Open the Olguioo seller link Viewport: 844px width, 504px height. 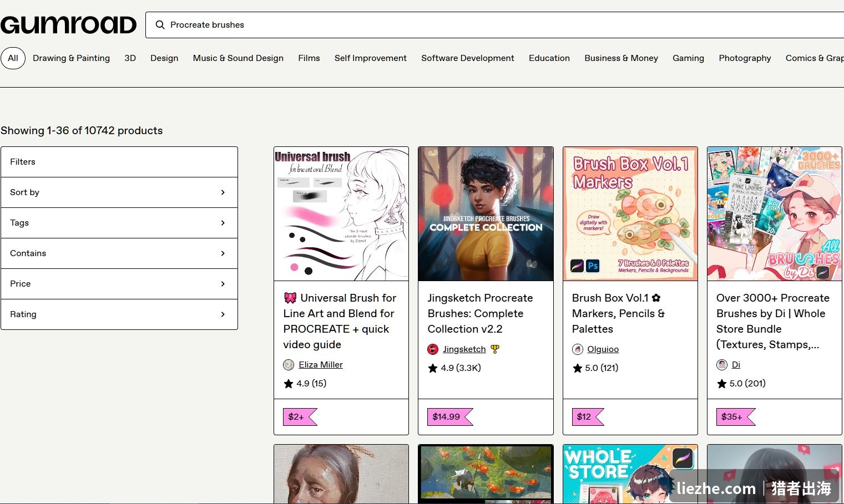[x=603, y=349]
